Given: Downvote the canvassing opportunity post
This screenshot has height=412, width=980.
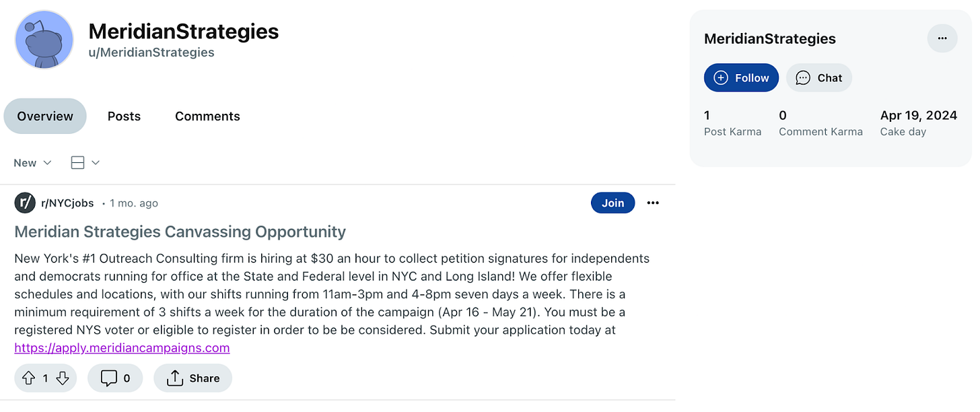Looking at the screenshot, I should click(63, 378).
